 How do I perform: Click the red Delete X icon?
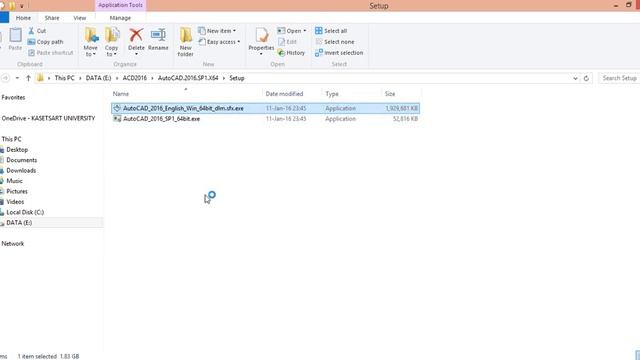[136, 35]
